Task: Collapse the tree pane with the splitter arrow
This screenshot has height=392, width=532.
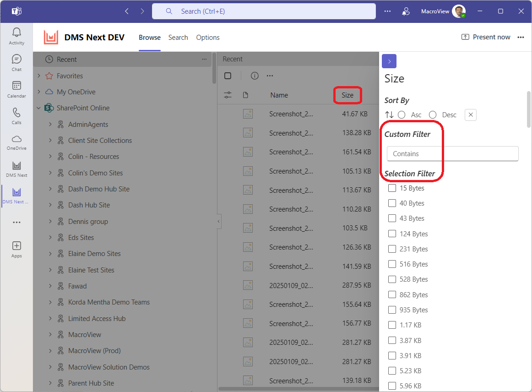Action: click(218, 221)
